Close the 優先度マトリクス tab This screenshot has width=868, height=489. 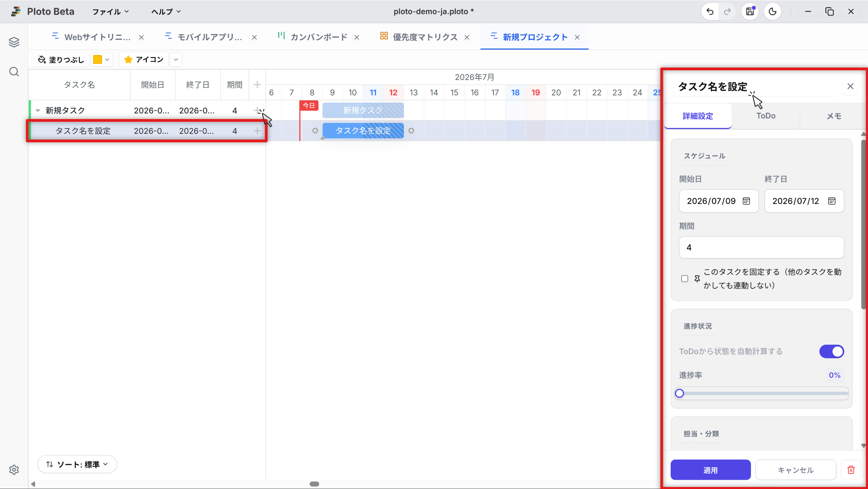pos(467,37)
